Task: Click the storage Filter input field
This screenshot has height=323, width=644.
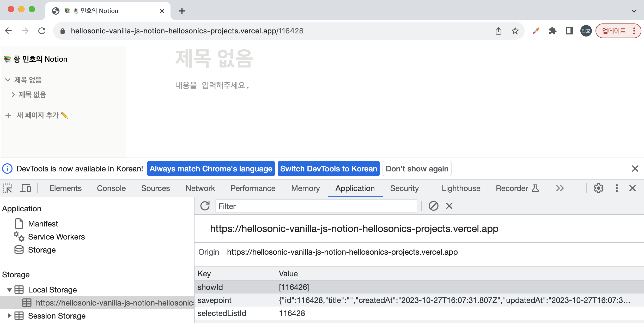Action: 316,206
